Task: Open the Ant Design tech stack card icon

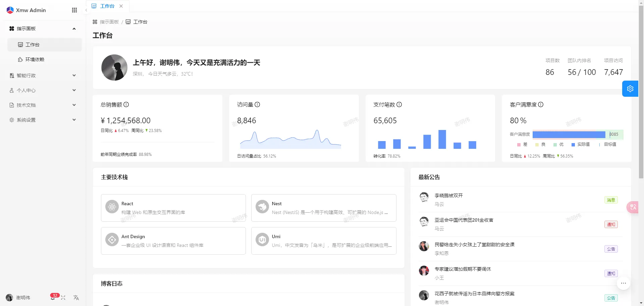Action: (x=112, y=240)
